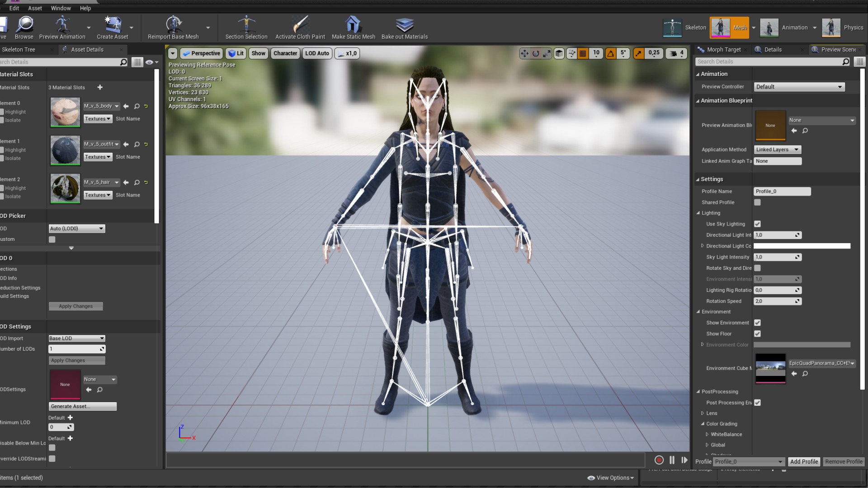Viewport: 868px width, 488px height.
Task: Toggle grid snapping icon in viewport
Action: (x=583, y=53)
